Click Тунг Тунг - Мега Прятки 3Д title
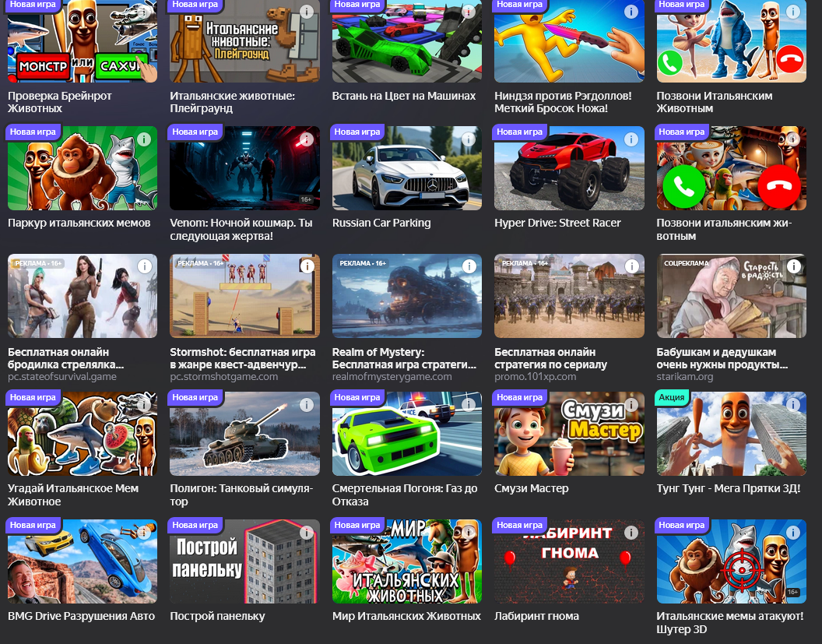The image size is (822, 644). click(x=729, y=488)
